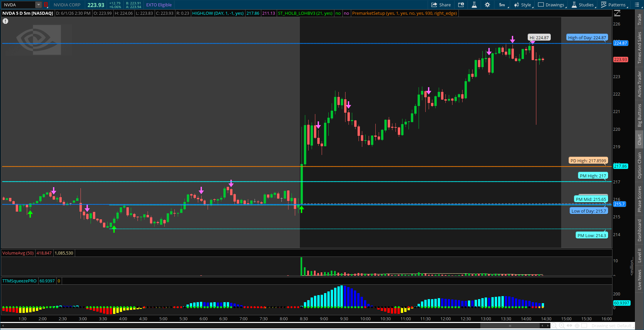Click the pan horizontal arrows icon
Image resolution: width=644 pixels, height=330 pixels.
click(x=570, y=326)
